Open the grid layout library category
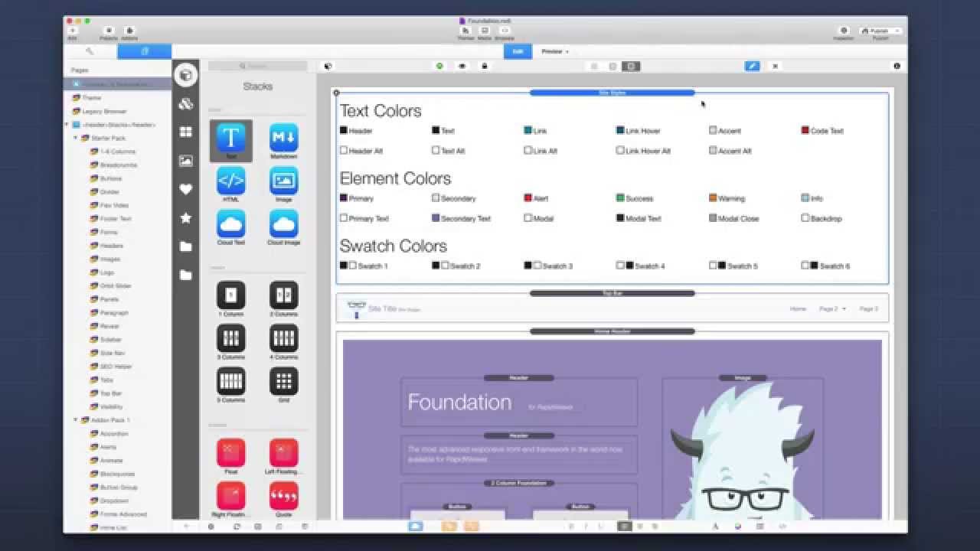 (185, 132)
